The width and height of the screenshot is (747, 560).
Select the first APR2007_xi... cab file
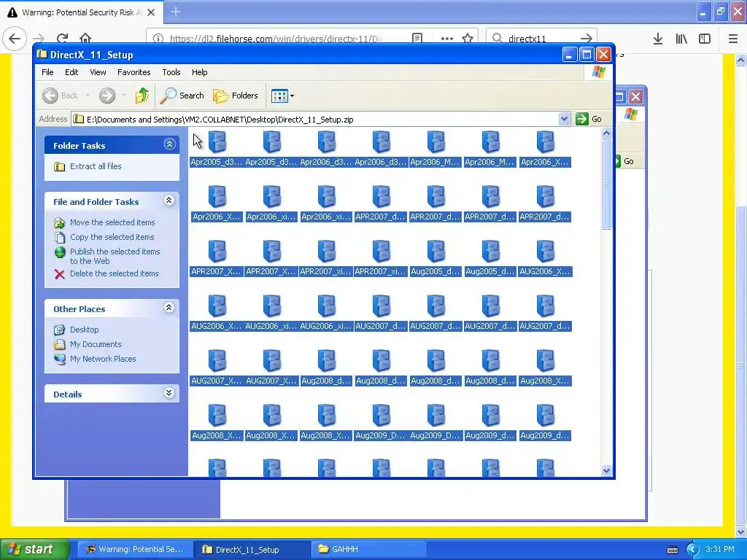tap(326, 258)
